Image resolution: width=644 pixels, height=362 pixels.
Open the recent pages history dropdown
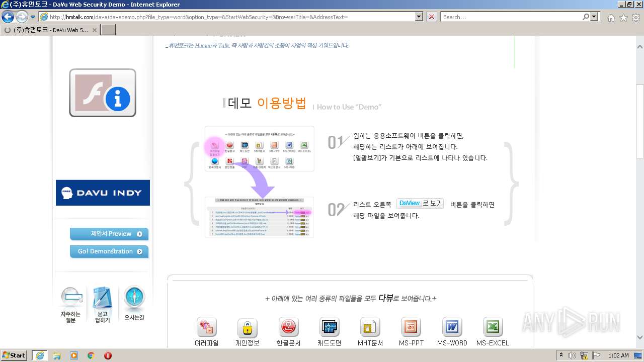[33, 17]
